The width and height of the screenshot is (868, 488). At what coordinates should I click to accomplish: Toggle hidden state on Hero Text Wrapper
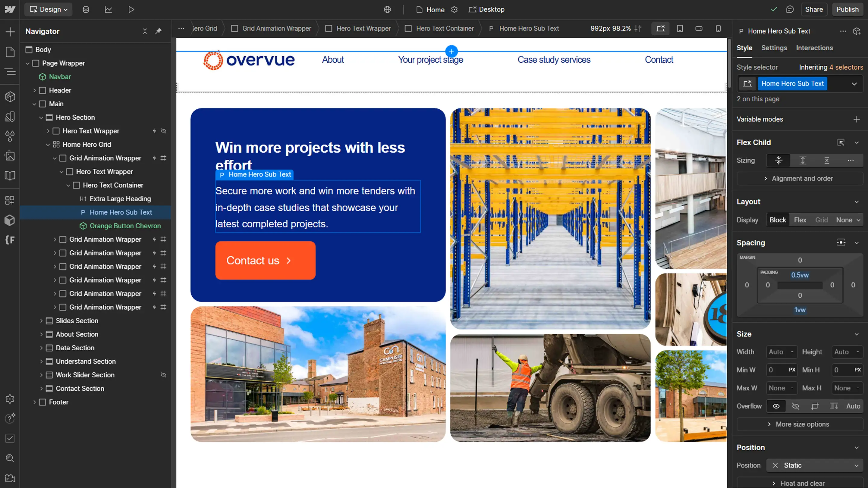pos(163,131)
